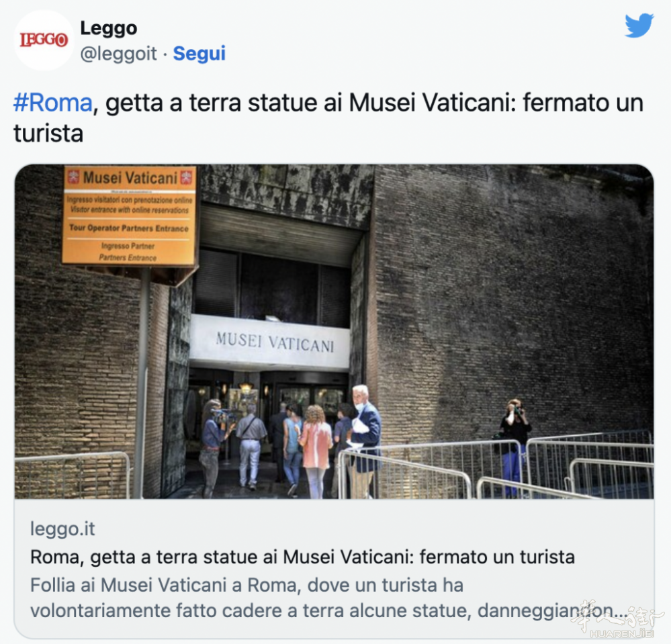The image size is (671, 644).
Task: Open the Leggo profile avatar
Action: tap(44, 40)
